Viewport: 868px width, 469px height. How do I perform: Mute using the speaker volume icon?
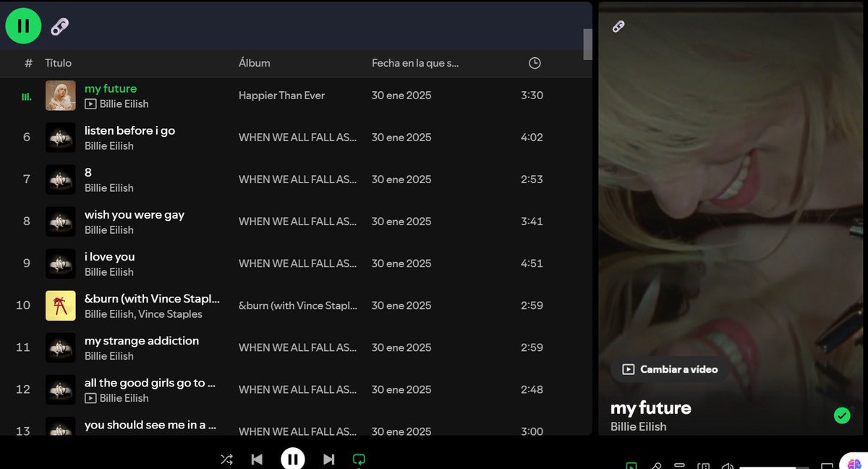pos(728,465)
